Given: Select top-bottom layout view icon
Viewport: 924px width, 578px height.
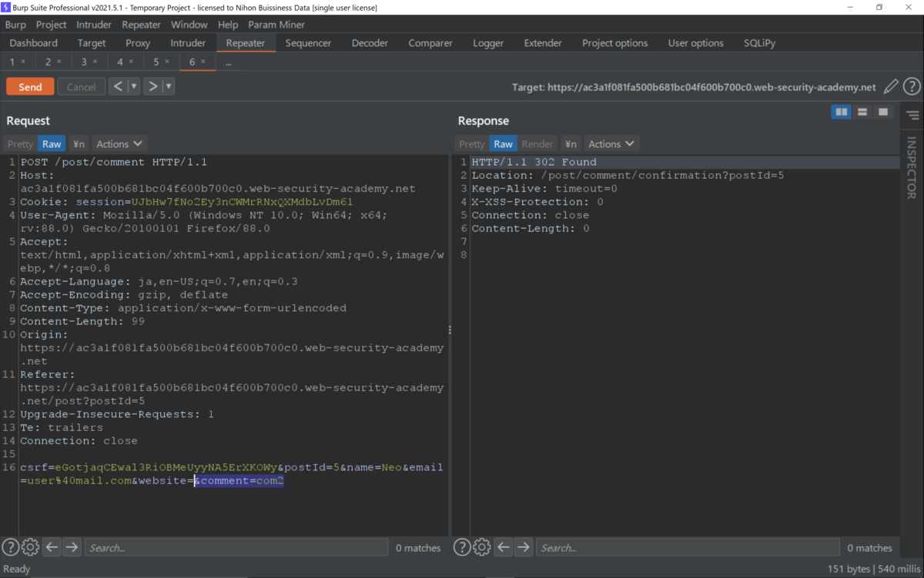Looking at the screenshot, I should click(862, 113).
